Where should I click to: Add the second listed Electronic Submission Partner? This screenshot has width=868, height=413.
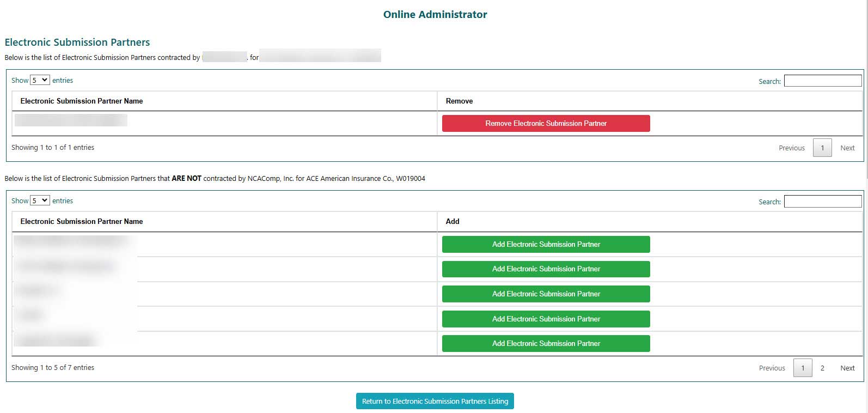546,269
